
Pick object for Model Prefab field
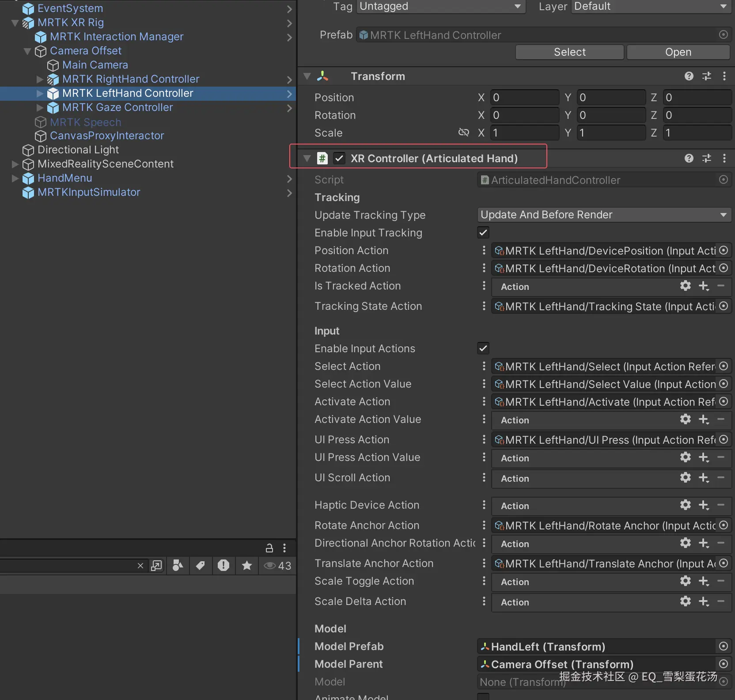tap(724, 646)
